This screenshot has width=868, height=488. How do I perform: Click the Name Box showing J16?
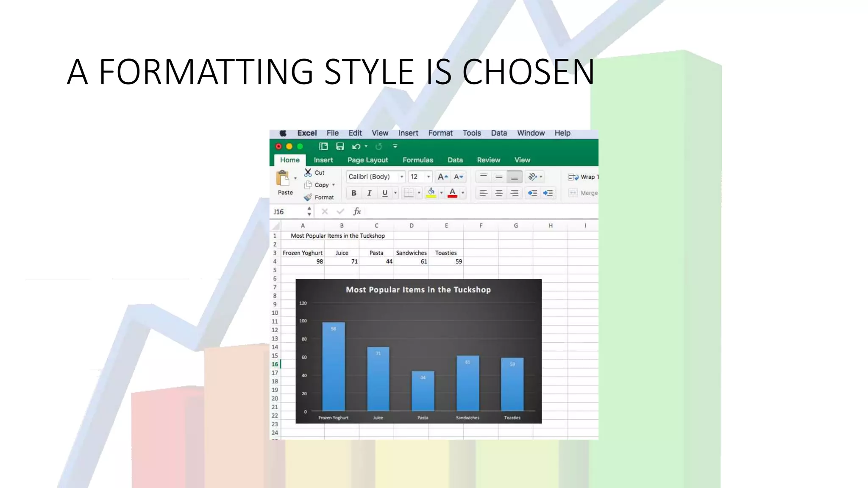288,212
